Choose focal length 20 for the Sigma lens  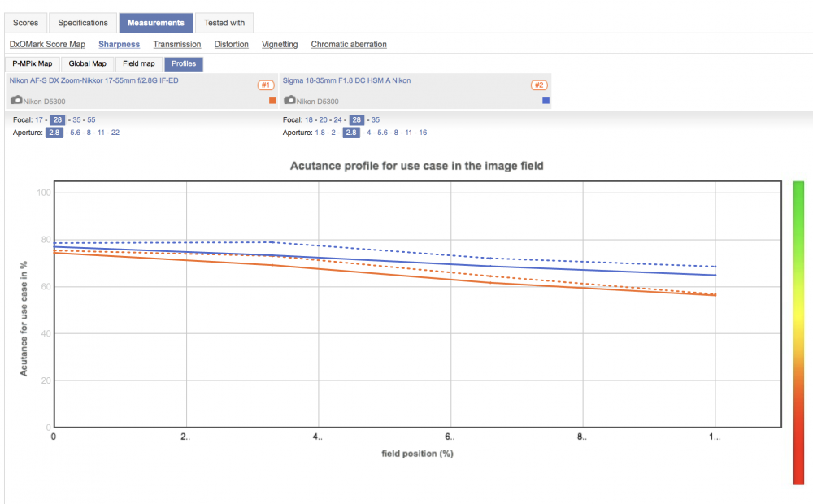(x=323, y=119)
